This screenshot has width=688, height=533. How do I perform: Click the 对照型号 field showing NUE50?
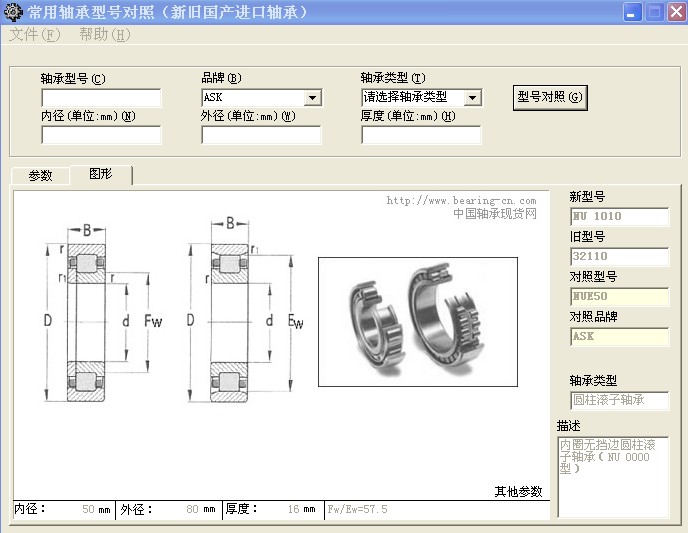click(x=620, y=297)
